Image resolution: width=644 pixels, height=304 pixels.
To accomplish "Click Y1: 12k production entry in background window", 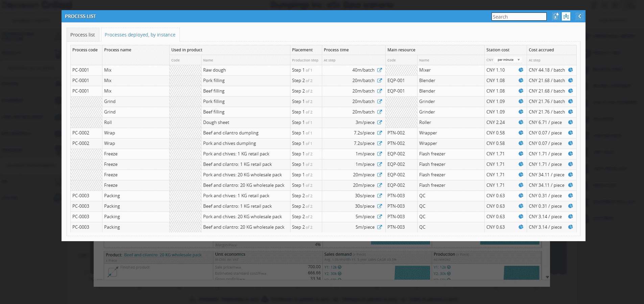I will coord(442,267).
